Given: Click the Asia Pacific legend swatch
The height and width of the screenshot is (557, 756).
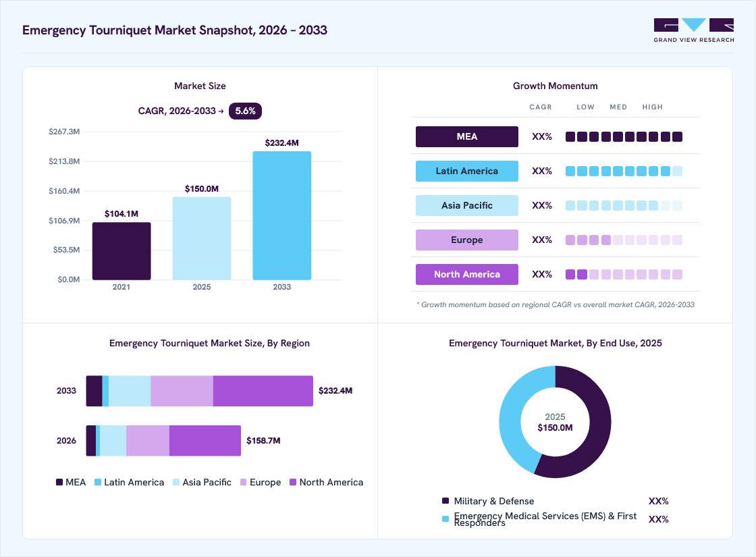Looking at the screenshot, I should 176,482.
